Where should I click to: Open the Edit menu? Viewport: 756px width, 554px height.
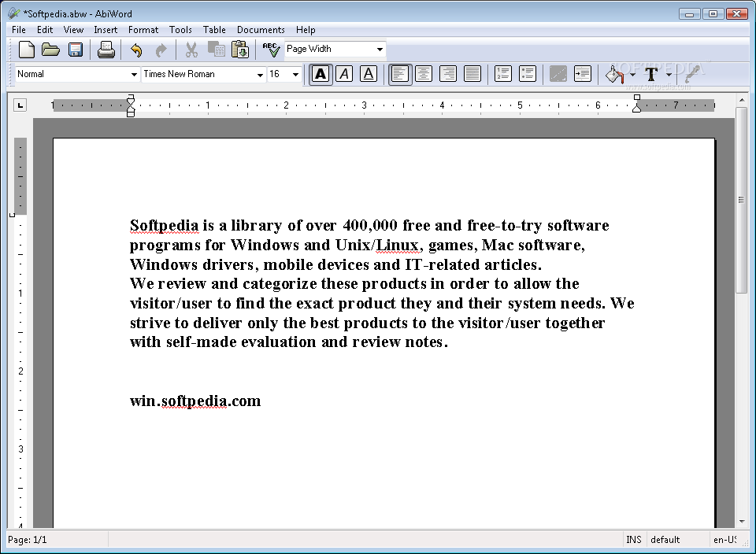[x=45, y=30]
